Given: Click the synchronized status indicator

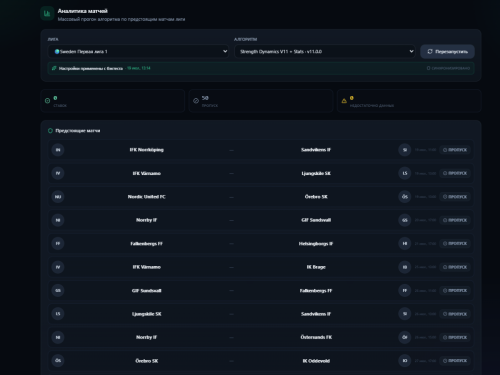Looking at the screenshot, I should 448,68.
